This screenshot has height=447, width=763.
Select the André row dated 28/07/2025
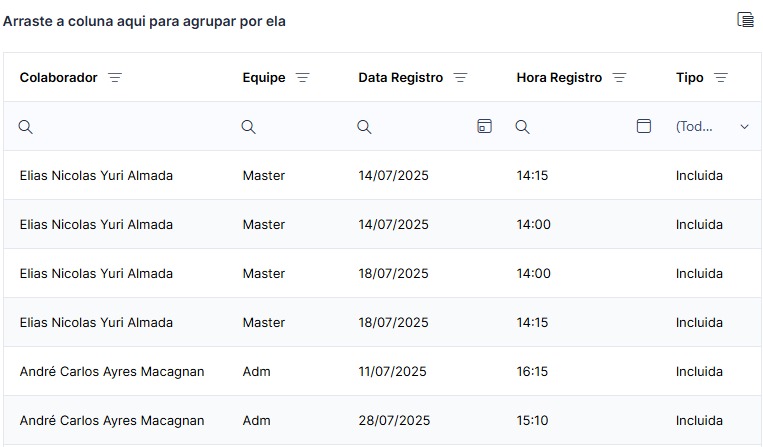point(382,420)
